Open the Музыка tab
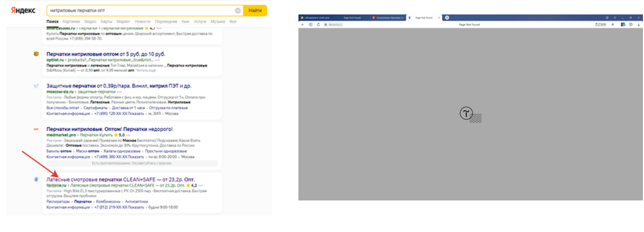Viewport: 644px width, 232px height. tap(217, 21)
